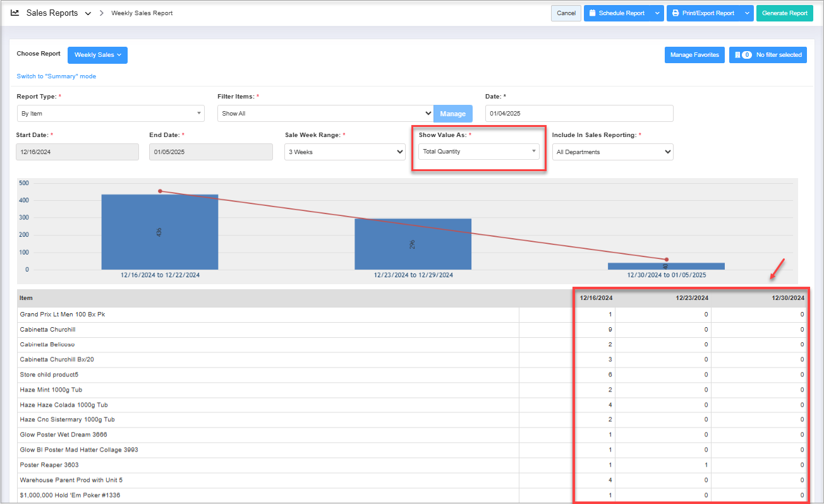
Task: Open Sale Week Range 3 Weeks dropdown
Action: 344,152
